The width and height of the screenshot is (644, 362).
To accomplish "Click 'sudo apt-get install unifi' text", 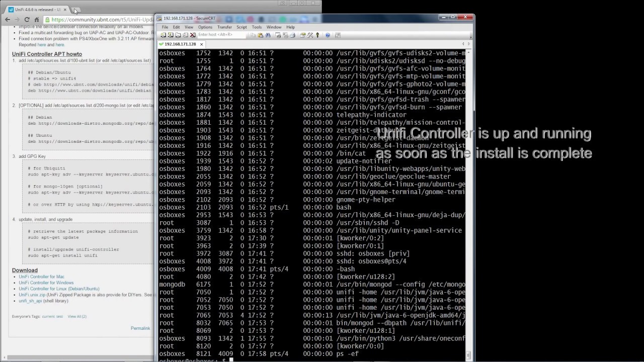I will 62,255.
